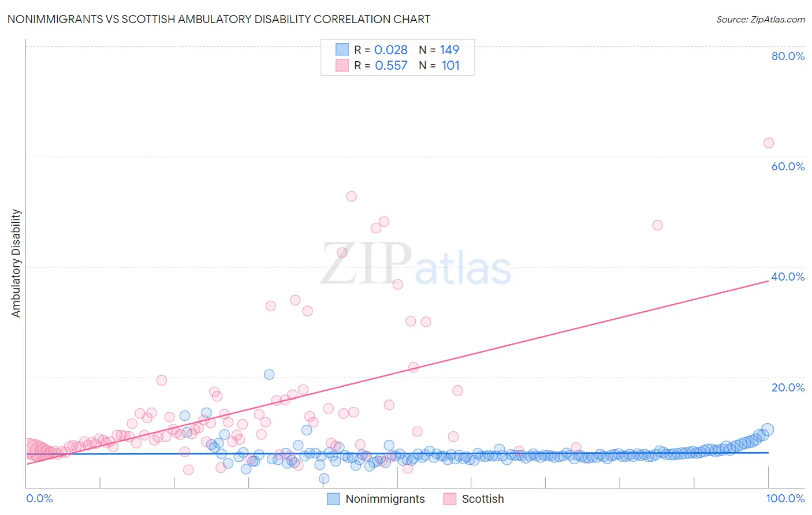This screenshot has height=515, width=812.
Task: Click the R = 0.557 correlation value
Action: (381, 65)
